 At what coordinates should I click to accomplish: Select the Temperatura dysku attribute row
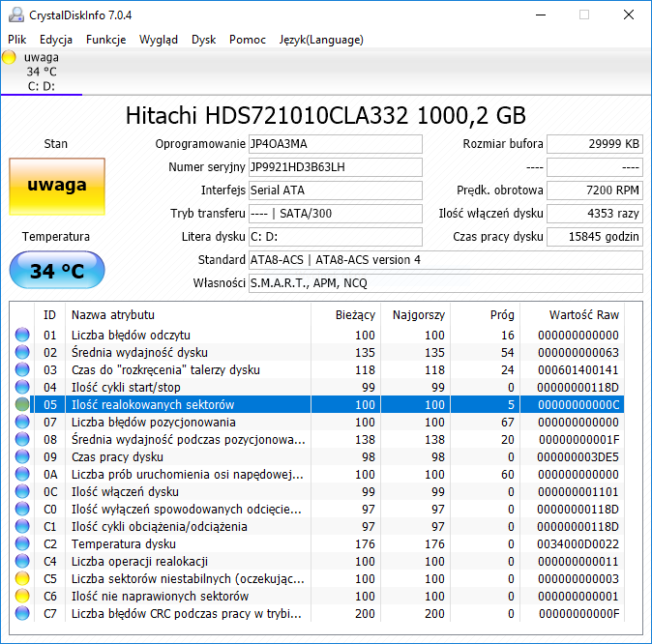click(x=317, y=543)
